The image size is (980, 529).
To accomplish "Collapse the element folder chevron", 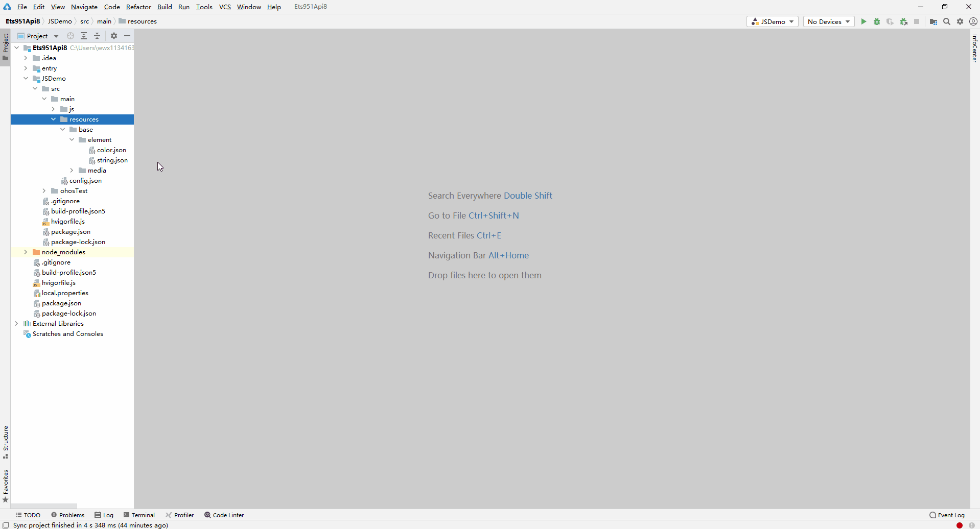I will (72, 139).
